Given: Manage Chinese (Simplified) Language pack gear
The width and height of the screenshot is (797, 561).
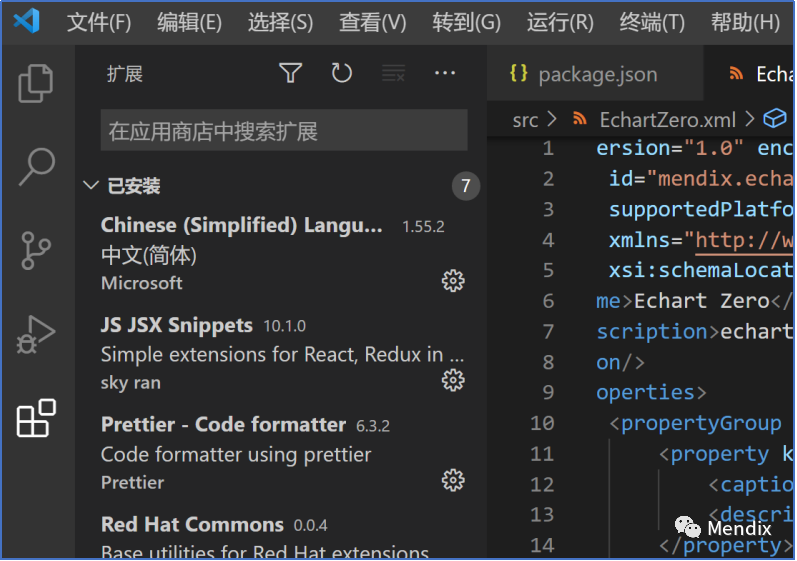Looking at the screenshot, I should 453,280.
